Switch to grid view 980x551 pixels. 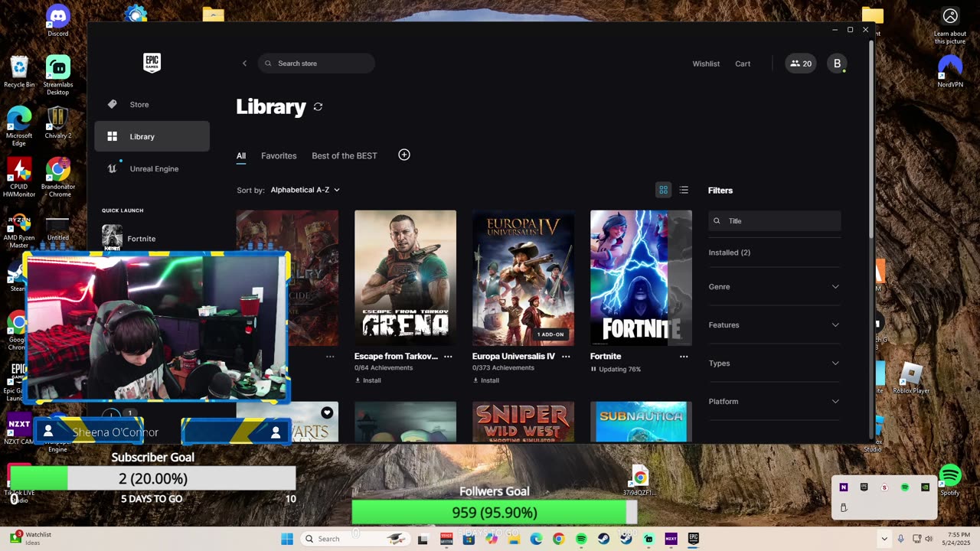pos(664,190)
